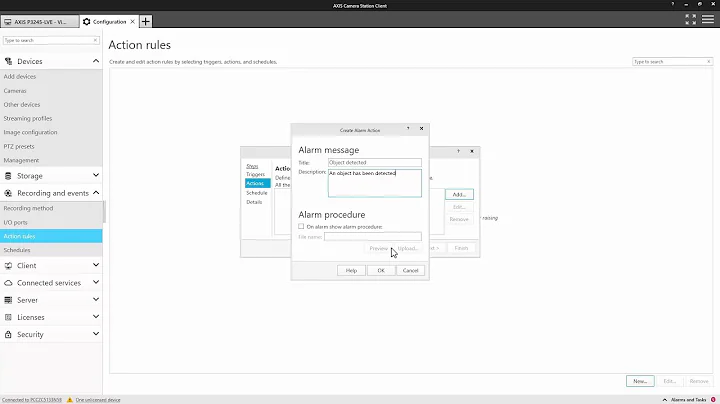Viewport: 720px width, 404px height.
Task: Collapse the Devices section
Action: [96, 61]
